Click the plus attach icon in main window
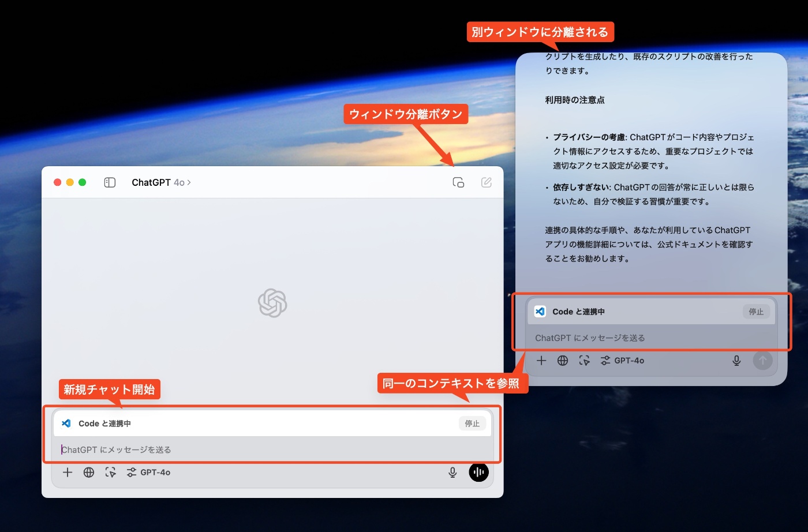The height and width of the screenshot is (532, 808). click(68, 473)
